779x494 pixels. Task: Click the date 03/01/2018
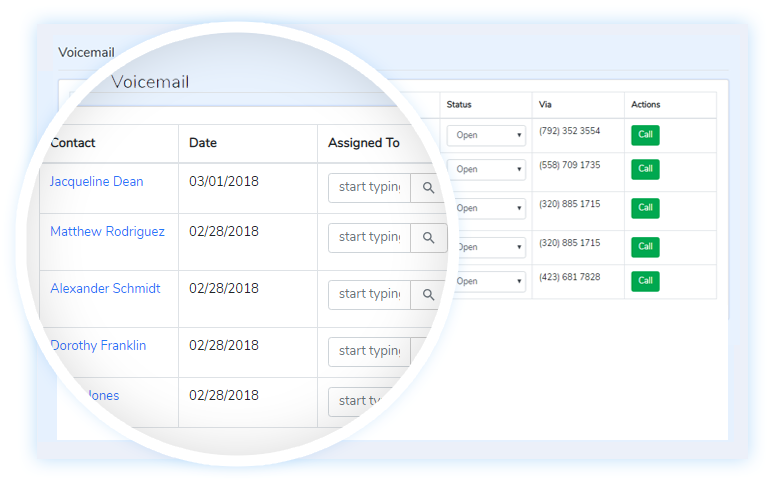point(224,181)
